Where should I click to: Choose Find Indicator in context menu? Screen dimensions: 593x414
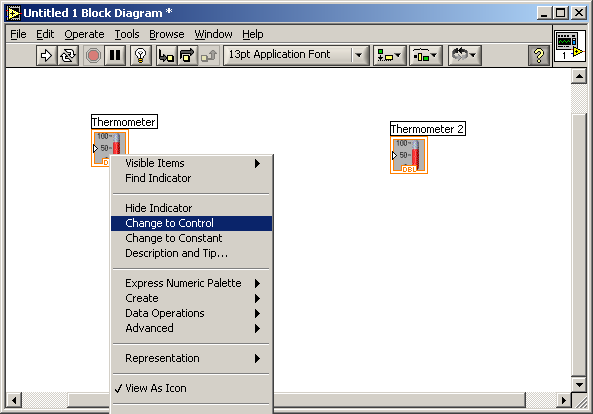pyautogui.click(x=191, y=178)
